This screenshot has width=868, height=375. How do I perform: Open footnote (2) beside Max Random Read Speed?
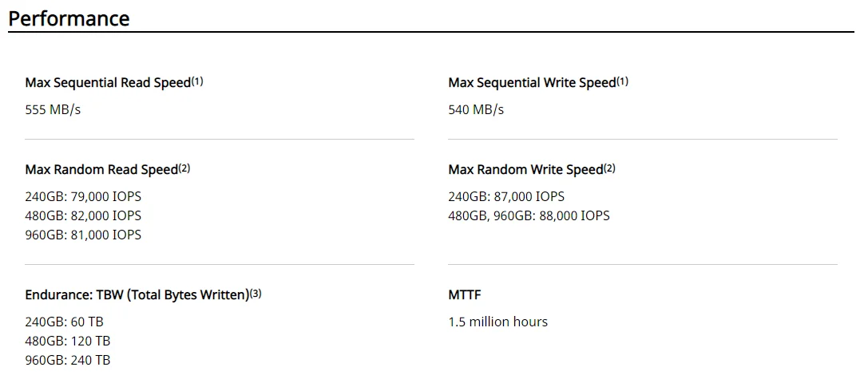(184, 168)
